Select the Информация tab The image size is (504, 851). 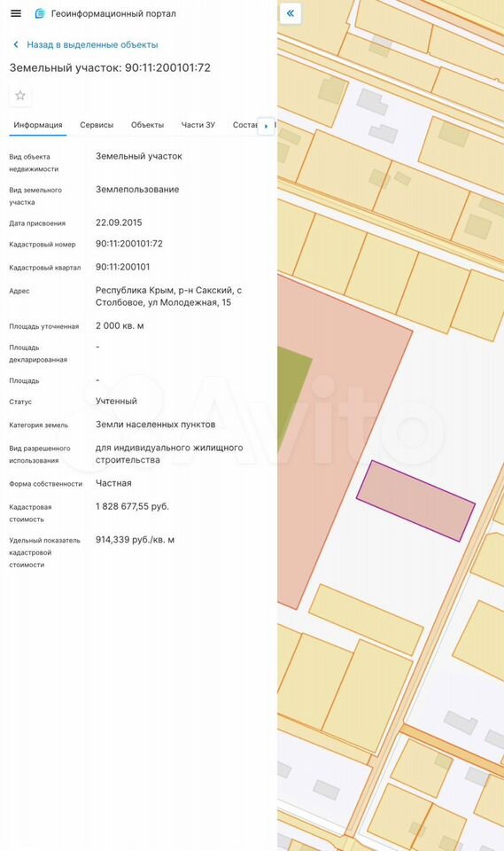[38, 125]
